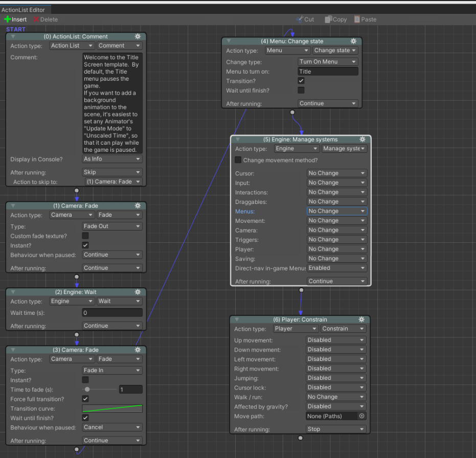Click the Menu to turn on Title field

328,72
